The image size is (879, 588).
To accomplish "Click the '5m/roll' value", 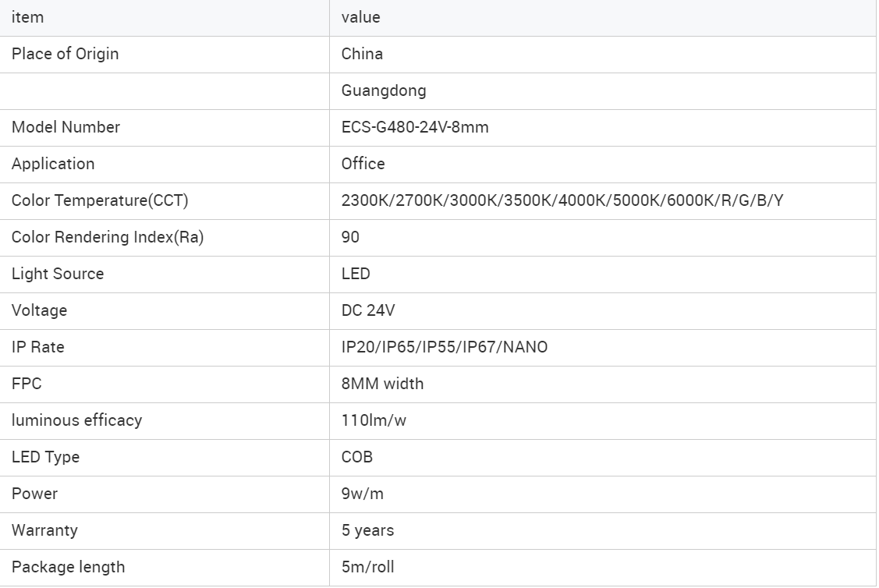I will [368, 567].
